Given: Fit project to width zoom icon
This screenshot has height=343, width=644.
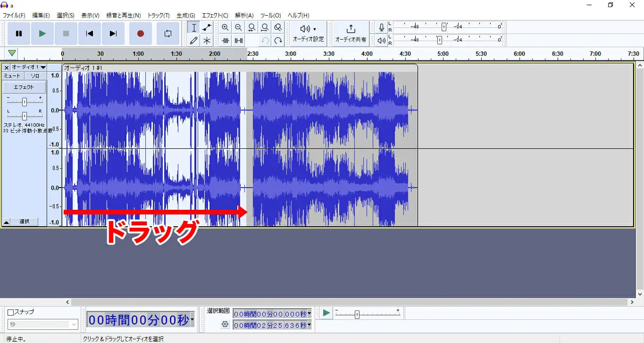Looking at the screenshot, I should tap(265, 28).
